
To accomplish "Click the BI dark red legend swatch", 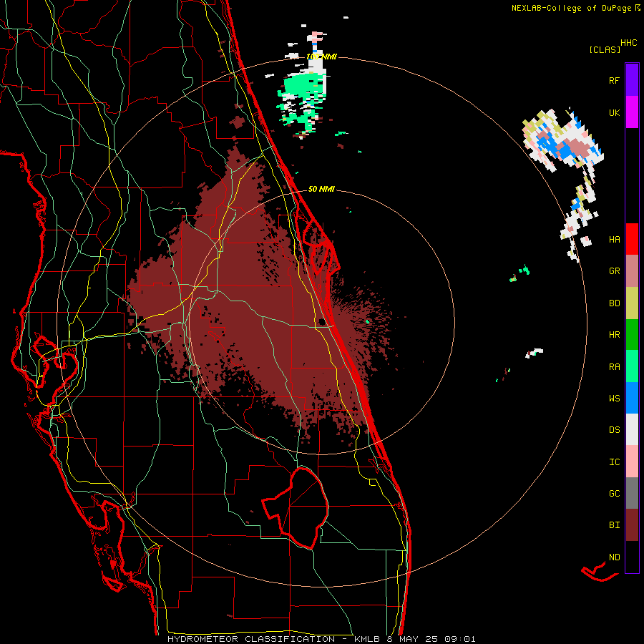I will click(632, 525).
